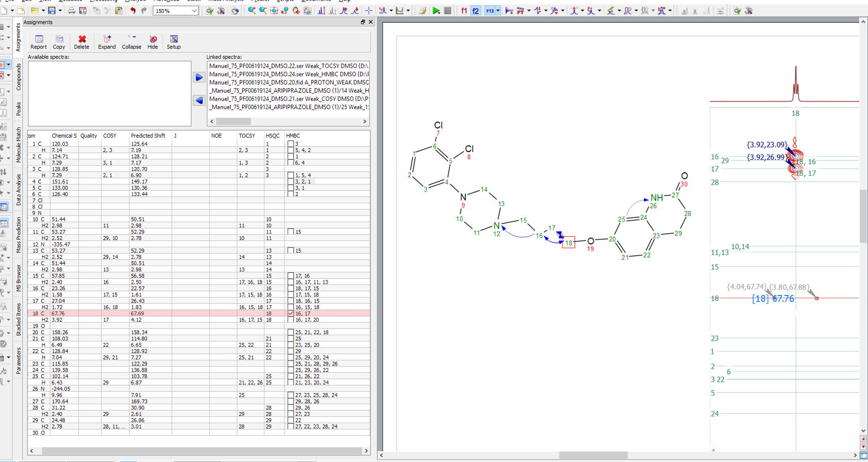Click atom 18 in the molecule structure
Screen dimensions: 868x462
click(569, 242)
